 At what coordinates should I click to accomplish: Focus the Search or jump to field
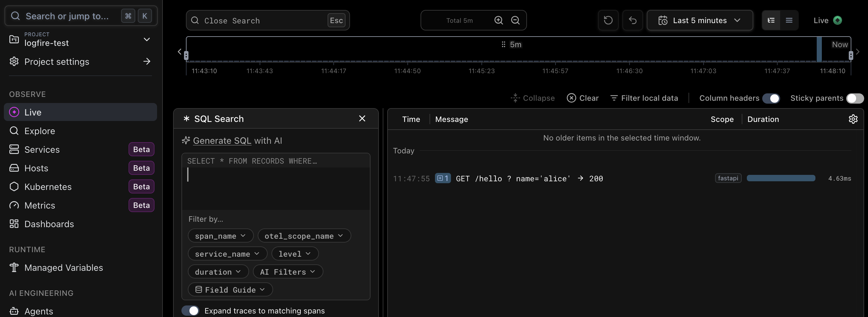click(81, 16)
